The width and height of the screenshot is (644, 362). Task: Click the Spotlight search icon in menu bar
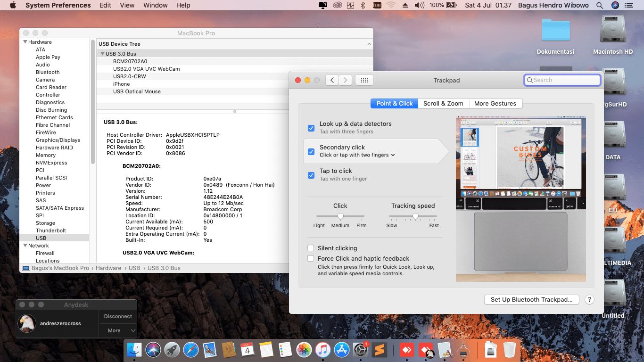tap(600, 5)
